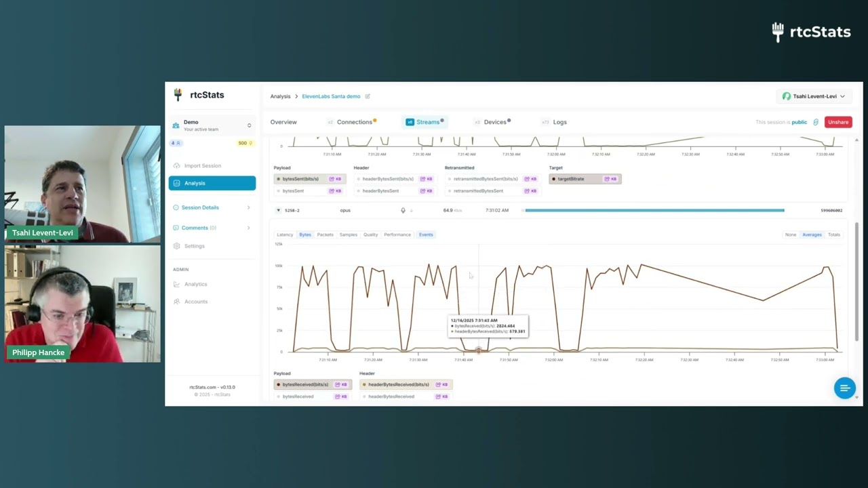The width and height of the screenshot is (868, 488).
Task: Click the red Unshare button
Action: click(838, 122)
